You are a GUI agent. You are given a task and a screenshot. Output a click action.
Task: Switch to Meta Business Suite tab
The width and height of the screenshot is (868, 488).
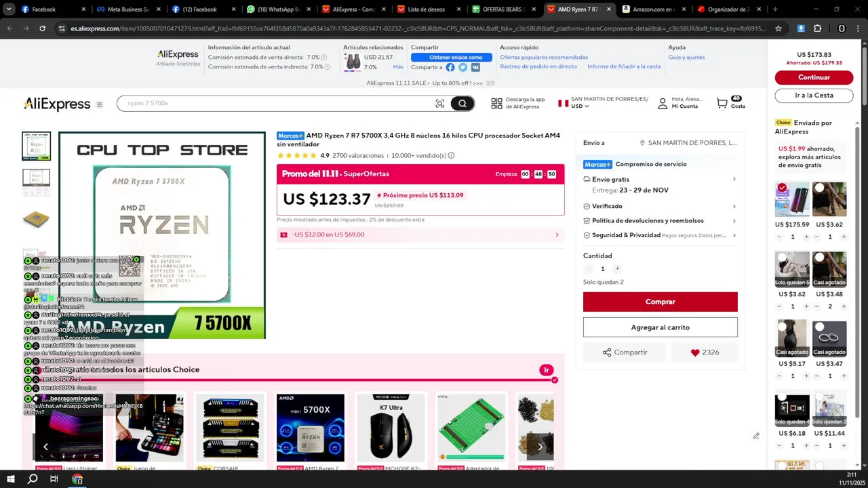[x=128, y=9]
